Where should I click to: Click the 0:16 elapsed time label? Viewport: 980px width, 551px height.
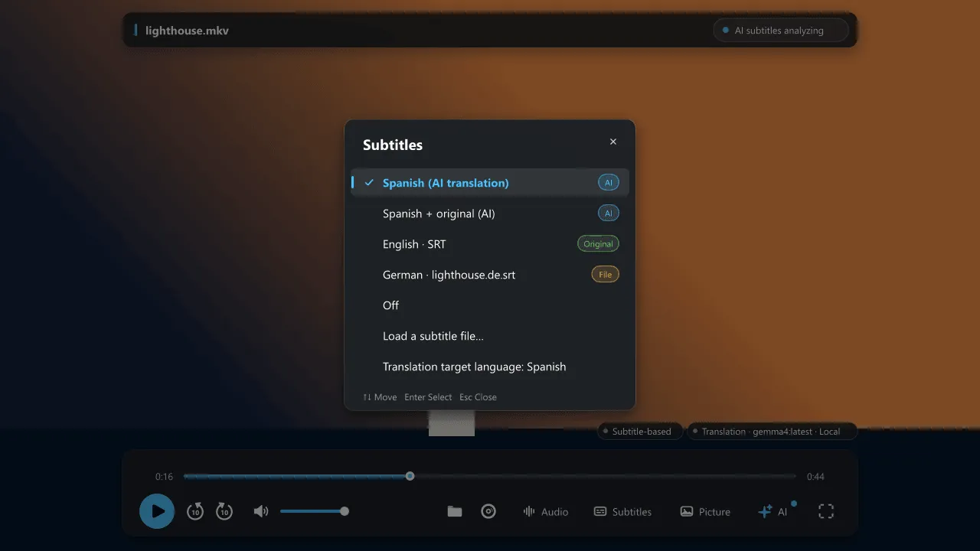(164, 477)
